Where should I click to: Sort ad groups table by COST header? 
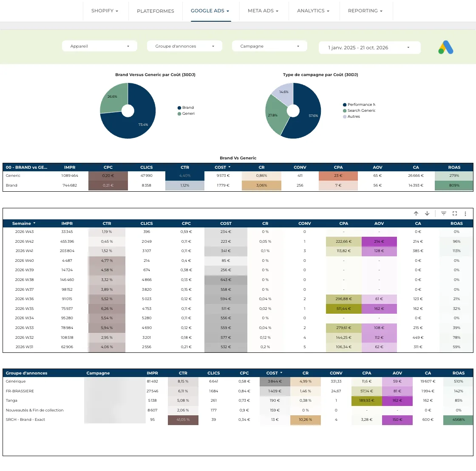point(275,373)
